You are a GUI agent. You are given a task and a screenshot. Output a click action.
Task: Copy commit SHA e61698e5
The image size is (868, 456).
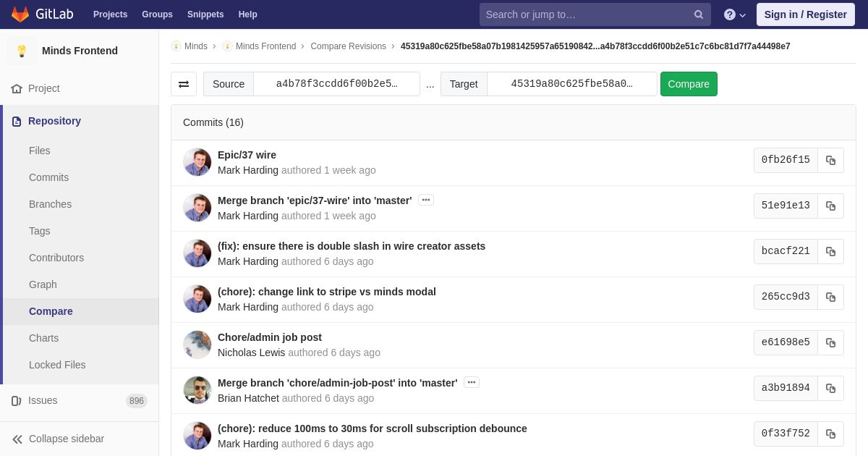830,343
